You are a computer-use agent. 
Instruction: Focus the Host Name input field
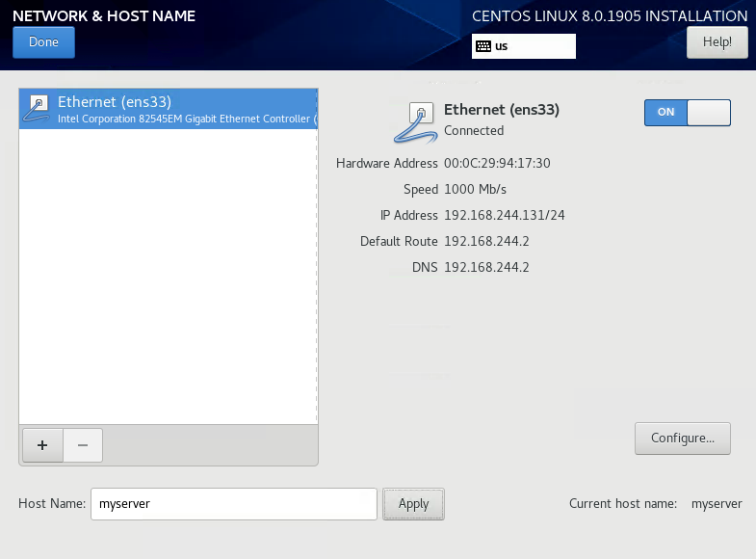point(234,504)
